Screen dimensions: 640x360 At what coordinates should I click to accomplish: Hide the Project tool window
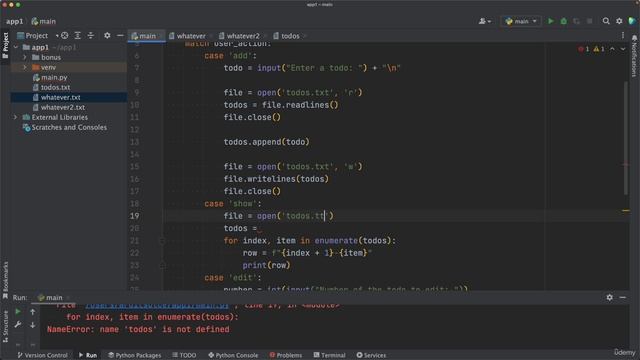120,36
